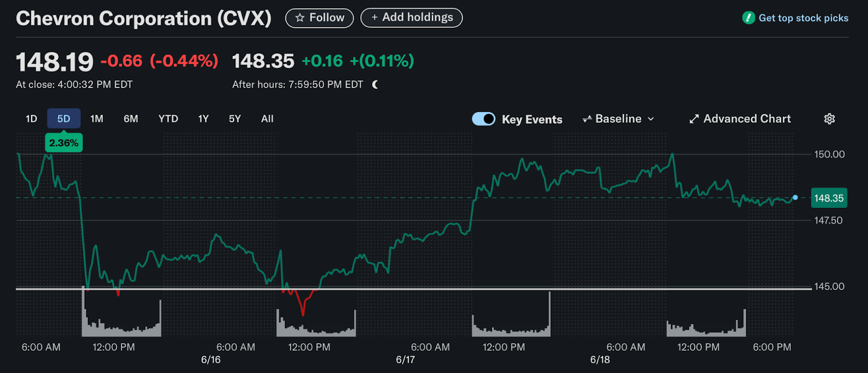This screenshot has width=868, height=373.
Task: Switch to the 1M range
Action: tap(97, 119)
